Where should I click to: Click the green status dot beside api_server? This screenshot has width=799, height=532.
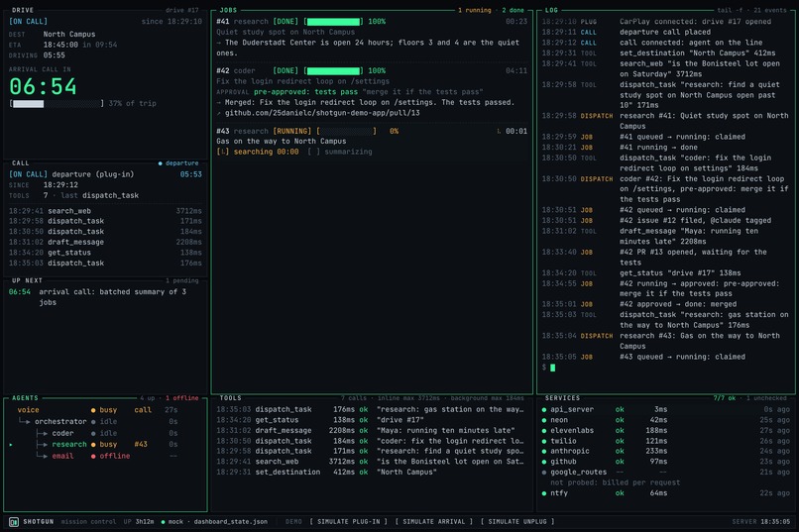click(544, 410)
